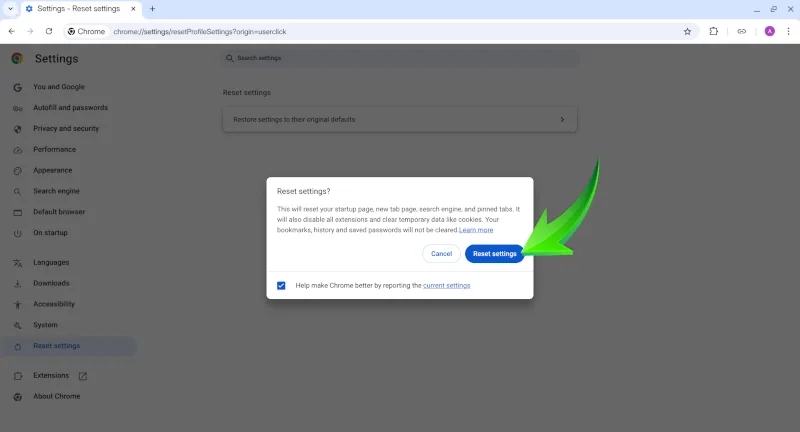
Task: Close the Settings - Reset settings tab
Action: 133,8
